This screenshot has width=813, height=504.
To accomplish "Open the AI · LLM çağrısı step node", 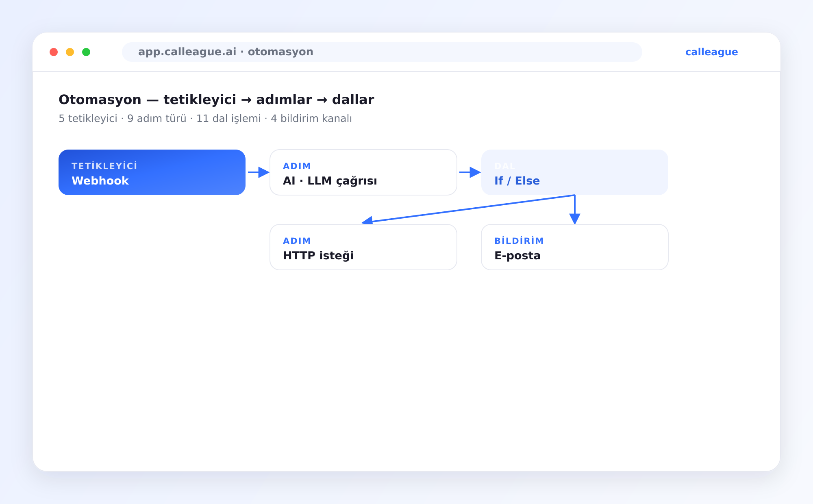I will pos(363,172).
